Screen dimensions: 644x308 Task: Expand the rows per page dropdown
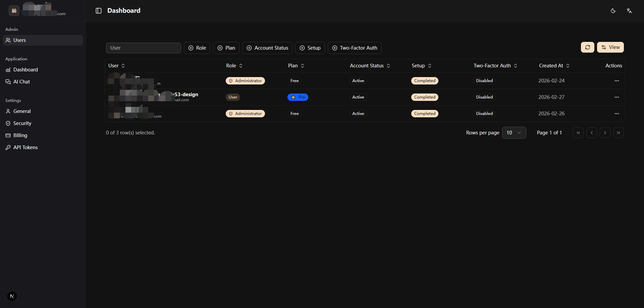[514, 133]
